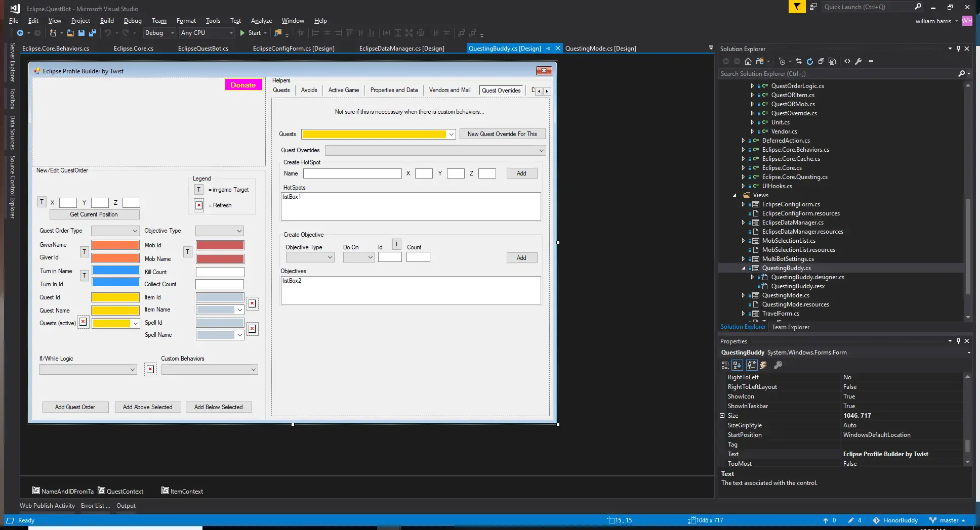Click the Pending Changes Filter clock icon
980x530 pixels.
[782, 61]
